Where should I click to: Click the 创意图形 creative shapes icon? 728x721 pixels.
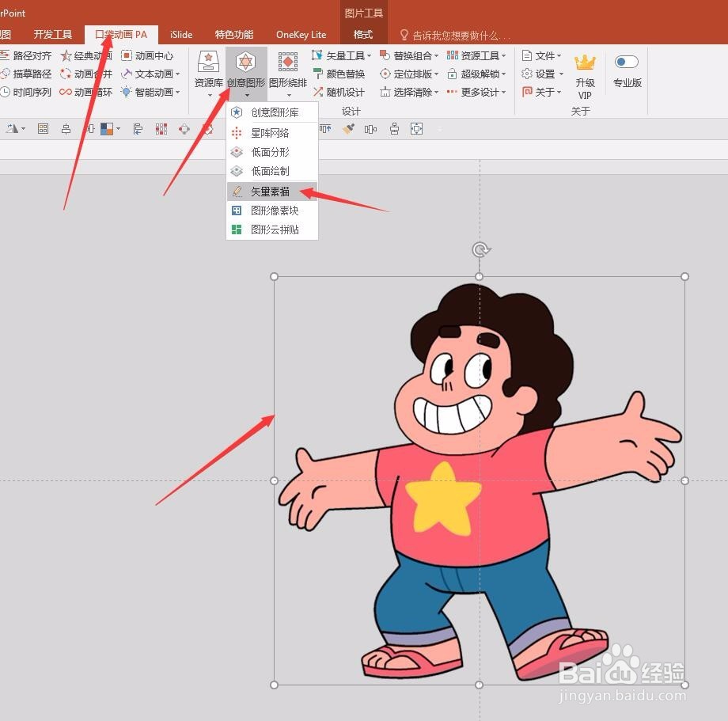coord(245,62)
